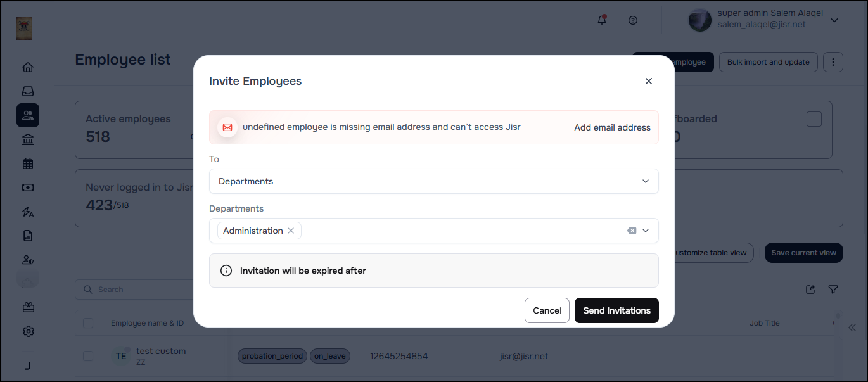The image size is (868, 382).
Task: Expand the user account menu chevron
Action: tap(834, 20)
